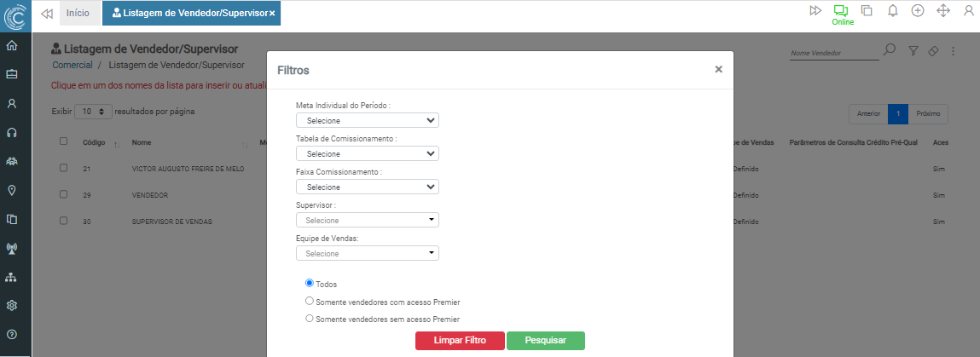
Task: Click the Nome Vendedor search field
Action: [832, 53]
